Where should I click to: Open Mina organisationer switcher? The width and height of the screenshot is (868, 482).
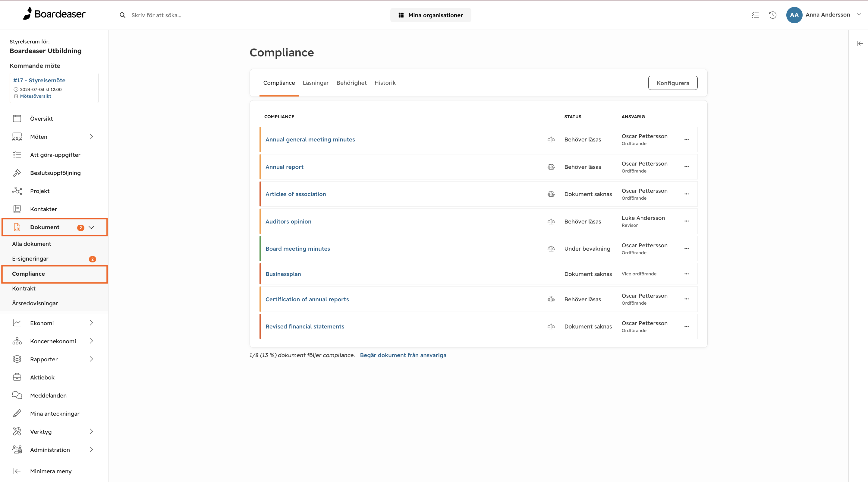tap(431, 15)
